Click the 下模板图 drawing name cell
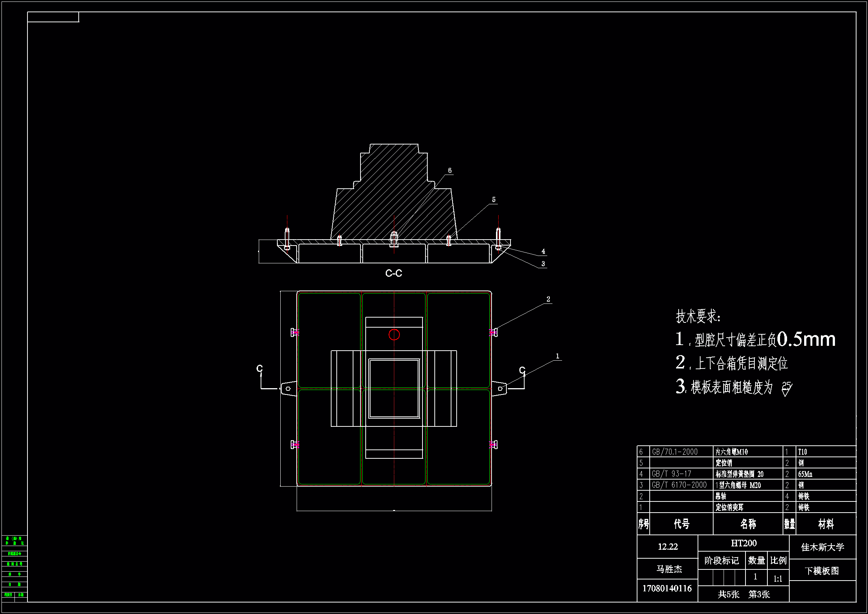The image size is (868, 614). (822, 571)
